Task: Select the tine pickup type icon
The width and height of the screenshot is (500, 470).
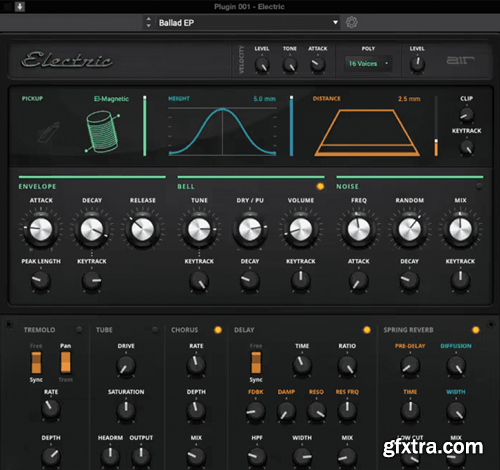Action: click(x=49, y=132)
